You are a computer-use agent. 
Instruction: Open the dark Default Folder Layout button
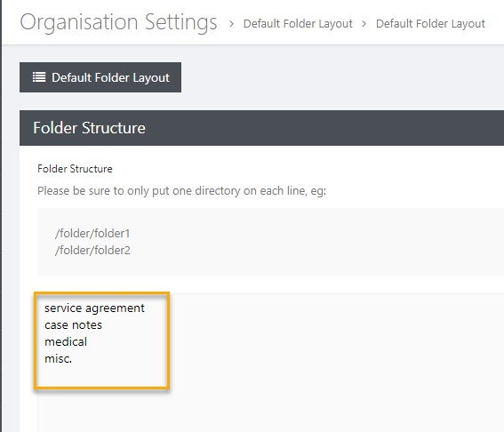(x=100, y=77)
